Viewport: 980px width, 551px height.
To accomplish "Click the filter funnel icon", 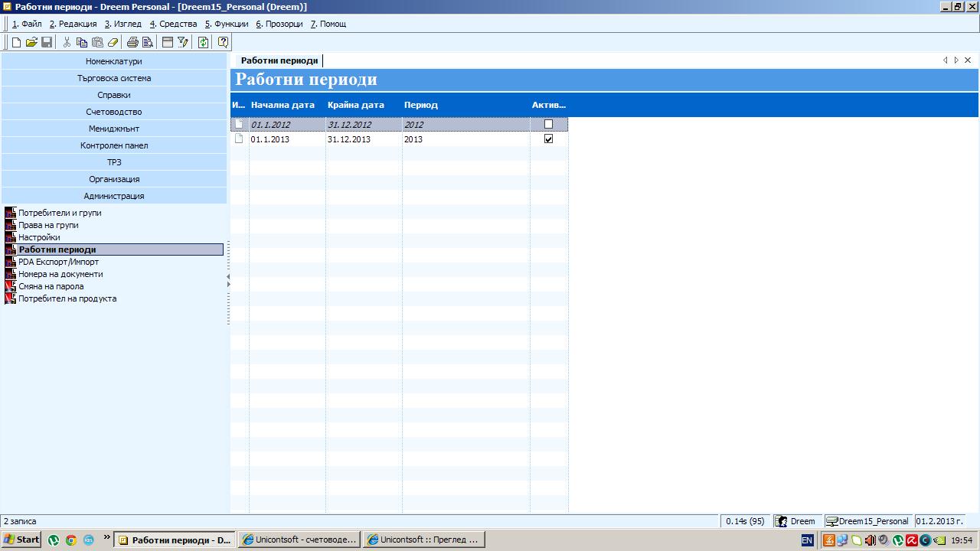I will tap(183, 42).
